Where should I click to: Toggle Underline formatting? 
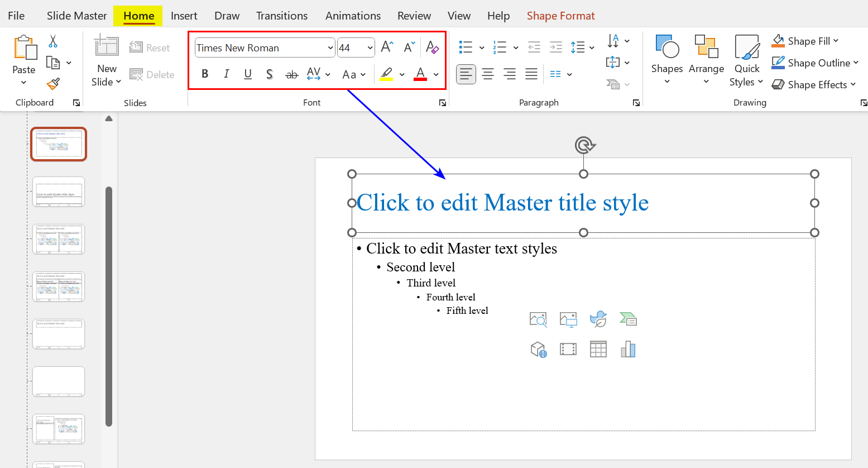[x=248, y=74]
